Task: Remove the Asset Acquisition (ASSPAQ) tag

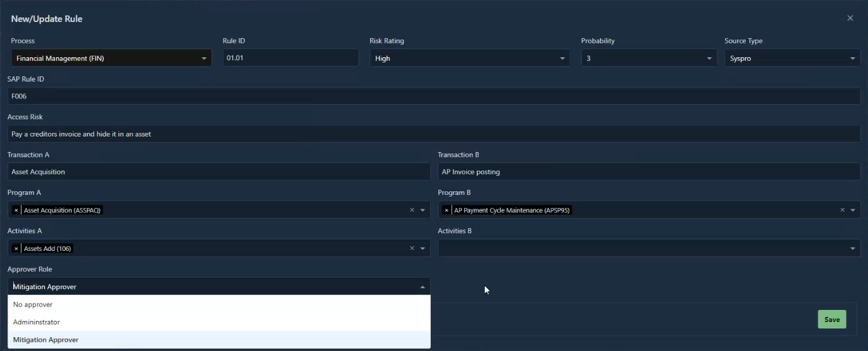Action: [x=16, y=210]
